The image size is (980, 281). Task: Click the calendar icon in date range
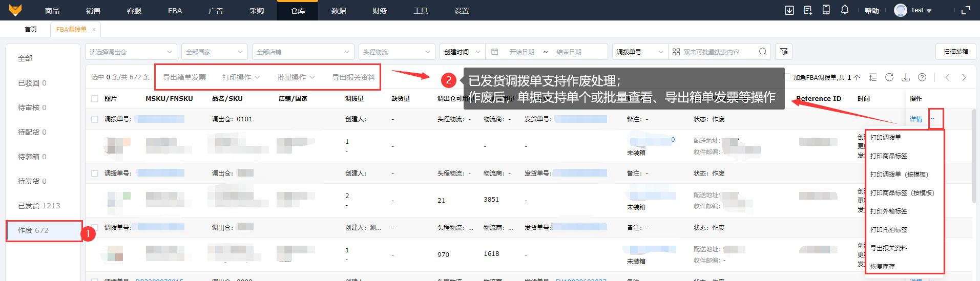pos(494,52)
